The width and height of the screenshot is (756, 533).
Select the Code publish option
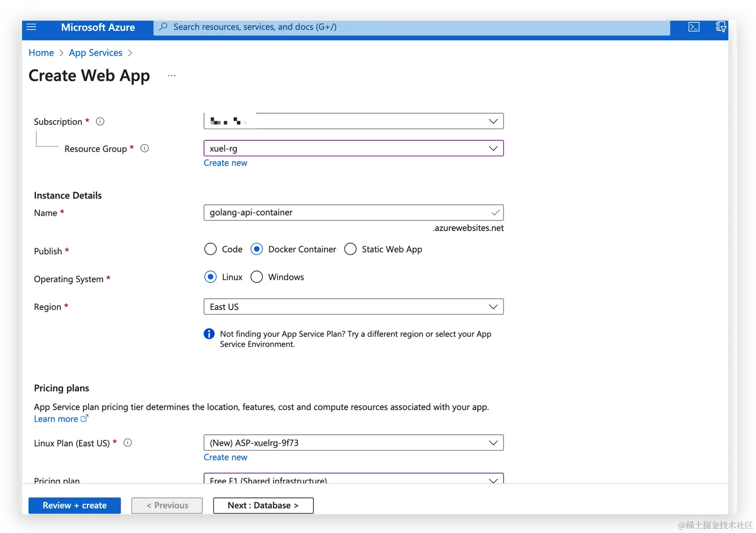[211, 249]
